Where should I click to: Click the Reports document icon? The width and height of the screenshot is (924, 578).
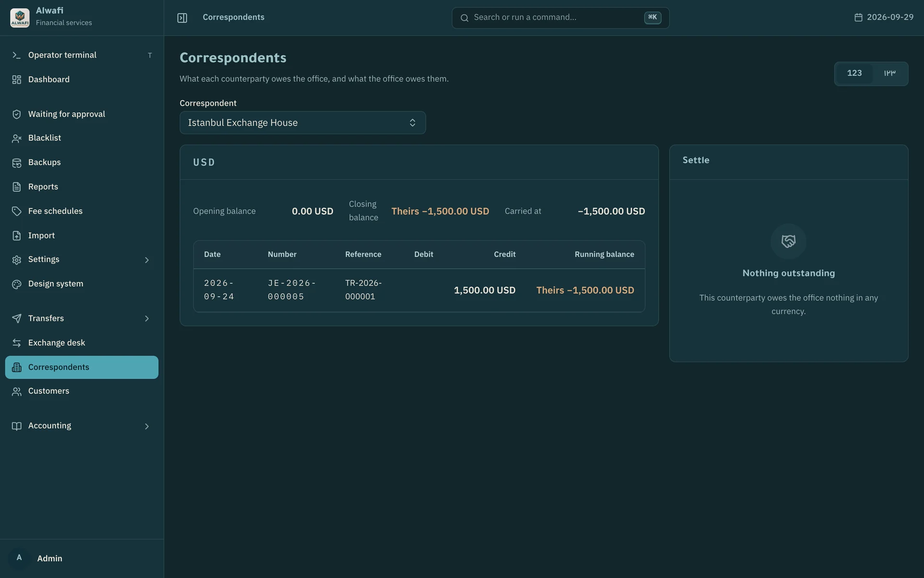(x=16, y=187)
